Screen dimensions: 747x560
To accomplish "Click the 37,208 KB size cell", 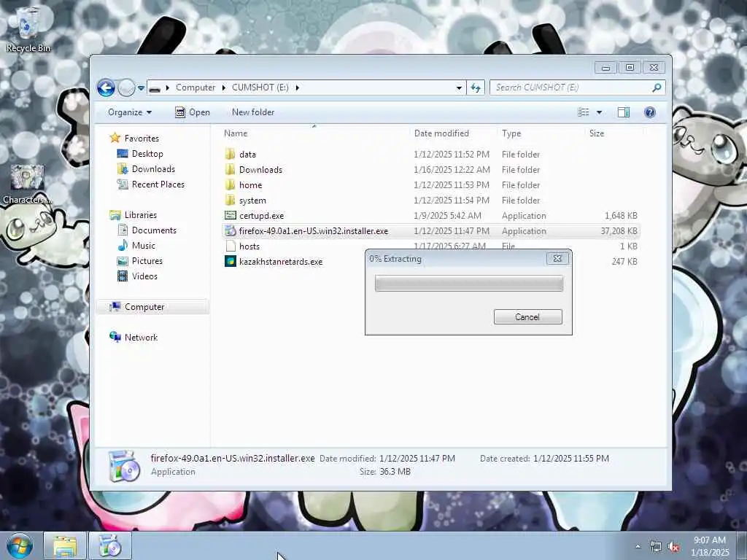I will (619, 231).
